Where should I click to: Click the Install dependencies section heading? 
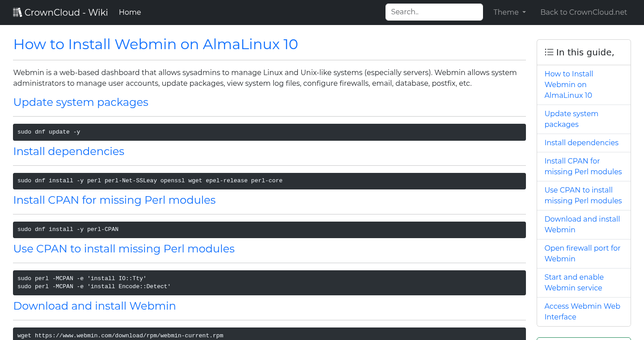click(69, 151)
